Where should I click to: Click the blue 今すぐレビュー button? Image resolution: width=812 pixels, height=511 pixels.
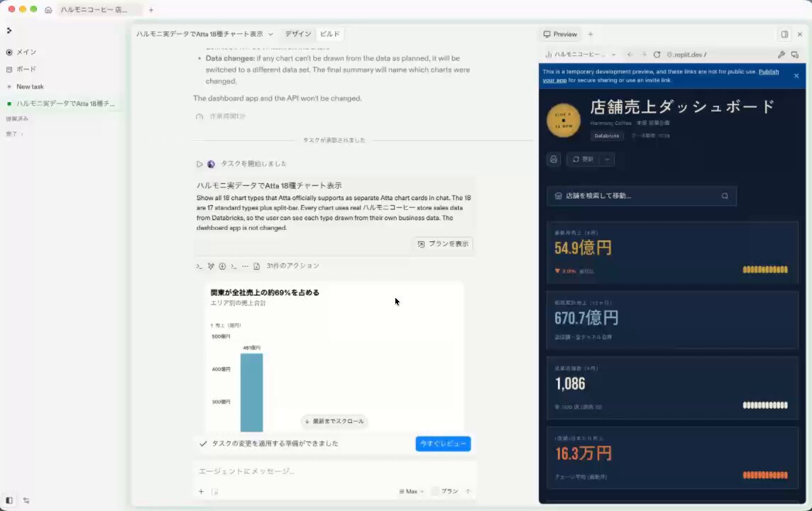[444, 444]
